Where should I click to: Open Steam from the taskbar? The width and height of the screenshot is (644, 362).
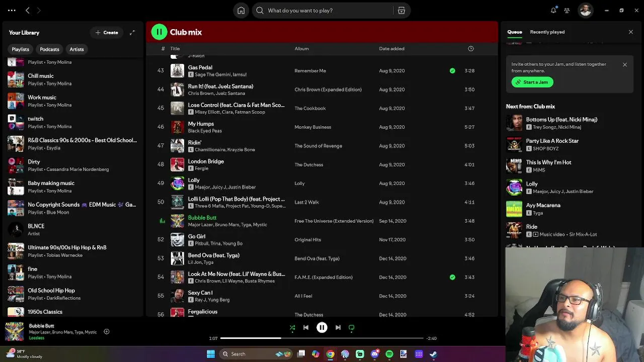click(433, 354)
